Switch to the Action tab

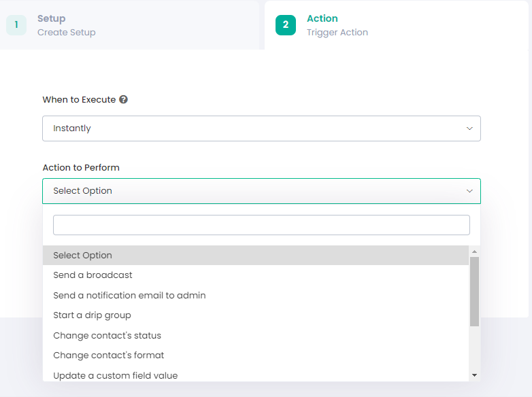pyautogui.click(x=397, y=24)
